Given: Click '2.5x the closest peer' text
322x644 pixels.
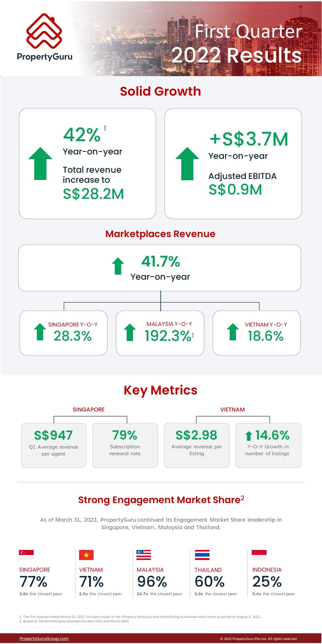Looking at the screenshot, I should click(100, 594).
